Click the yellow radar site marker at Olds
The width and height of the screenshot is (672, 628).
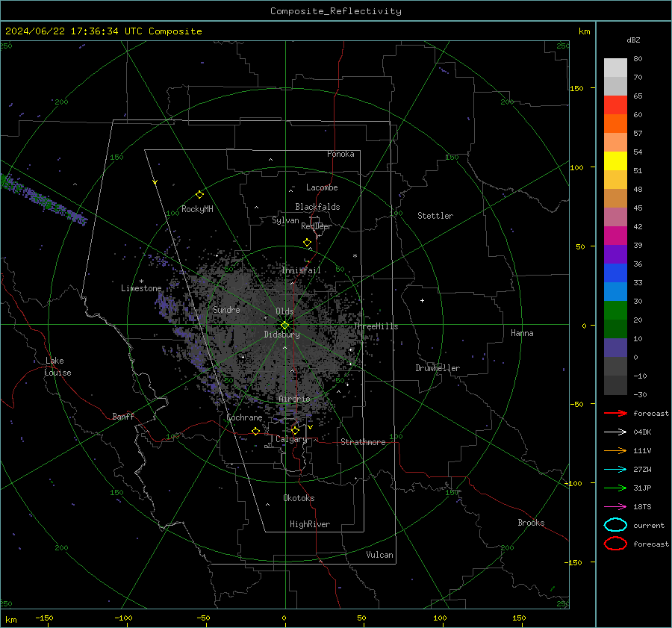285,326
